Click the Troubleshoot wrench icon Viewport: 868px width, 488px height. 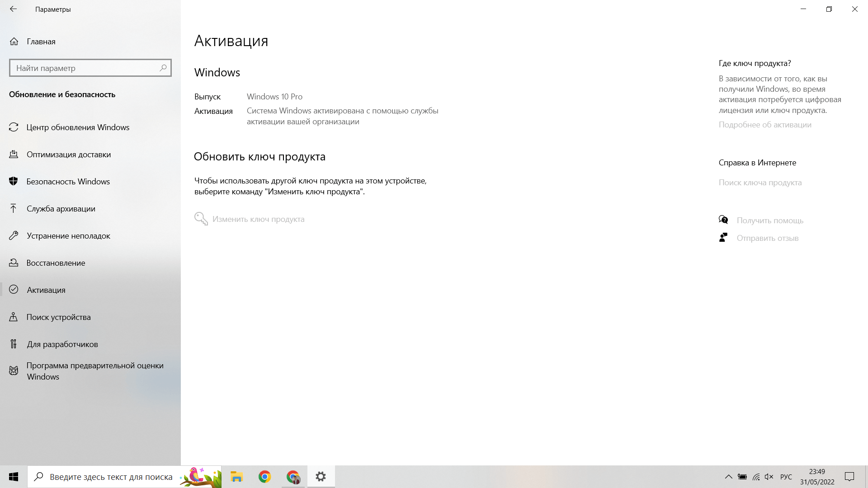click(x=14, y=236)
